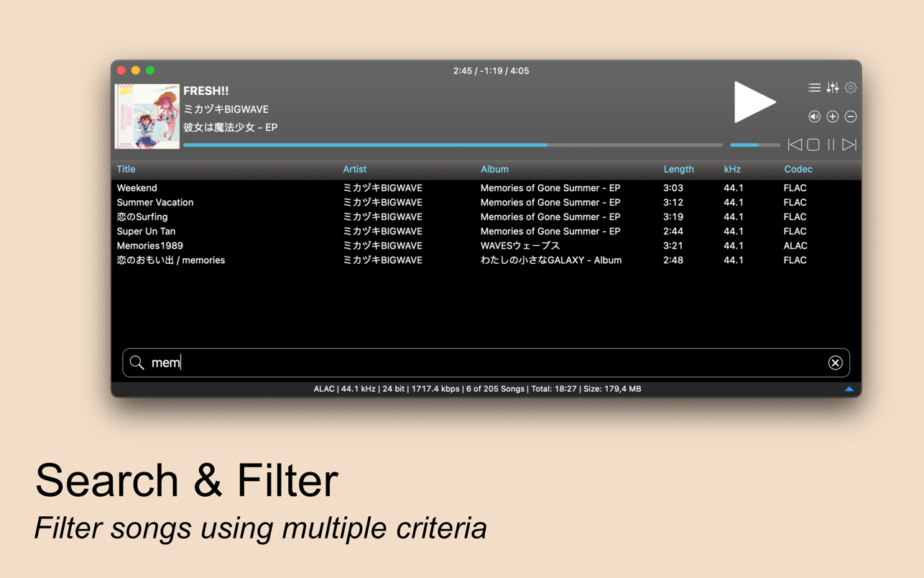Sort songs by Length column header
924x578 pixels.
[678, 169]
